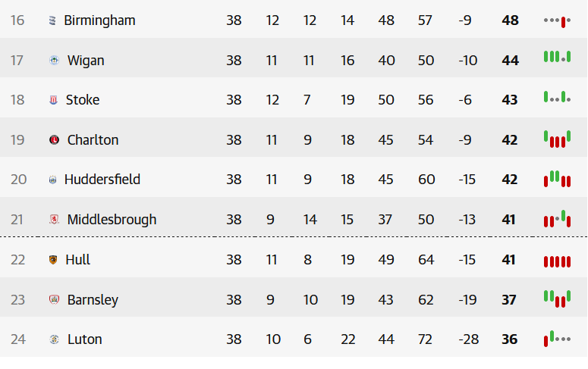Click the Hull club crest icon

[x=53, y=260]
